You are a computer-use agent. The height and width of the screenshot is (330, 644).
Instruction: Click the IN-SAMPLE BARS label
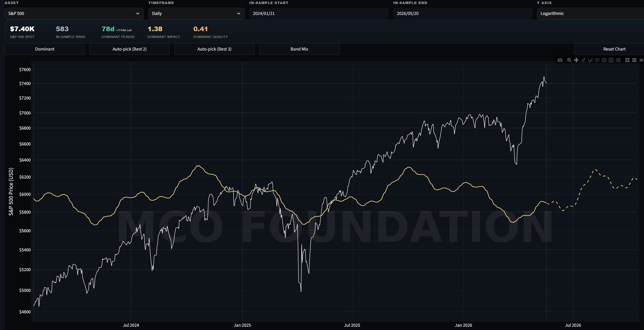click(x=71, y=37)
